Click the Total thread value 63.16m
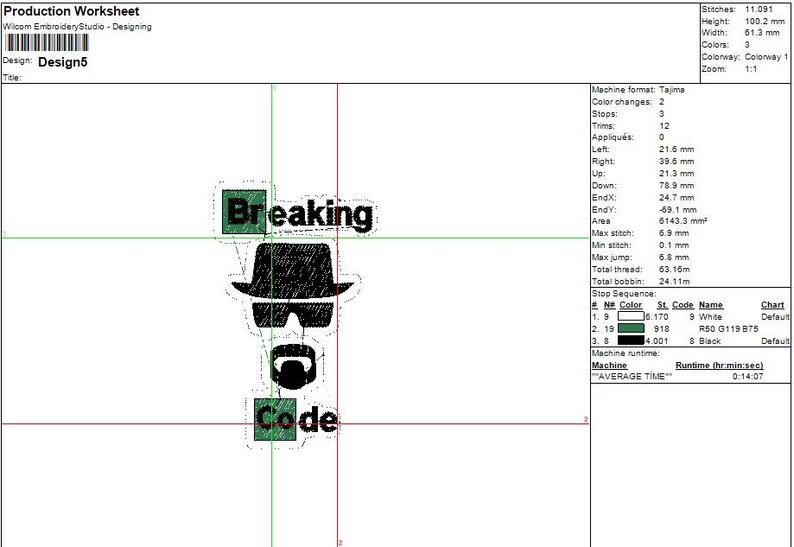 [674, 269]
